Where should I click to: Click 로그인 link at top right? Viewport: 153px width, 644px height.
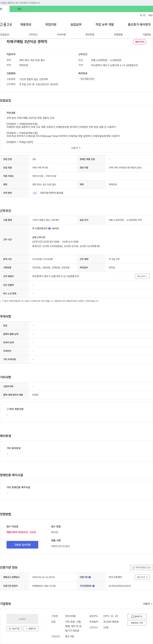(x=143, y=15)
